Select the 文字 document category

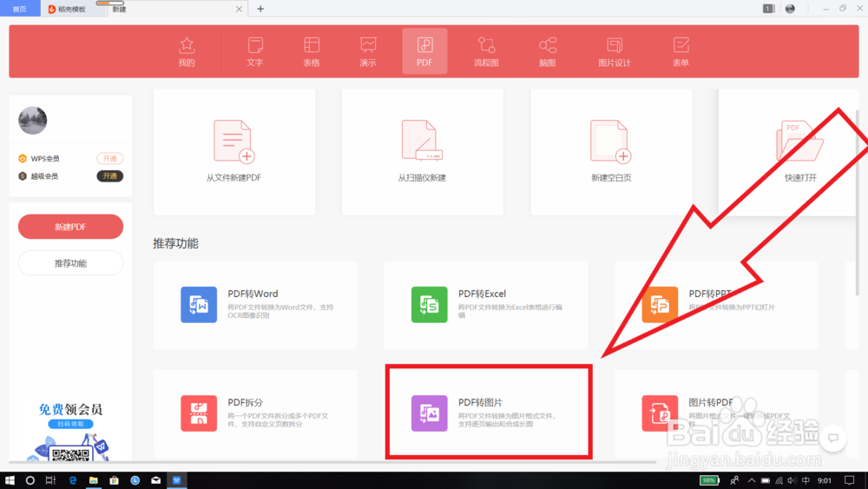click(254, 51)
